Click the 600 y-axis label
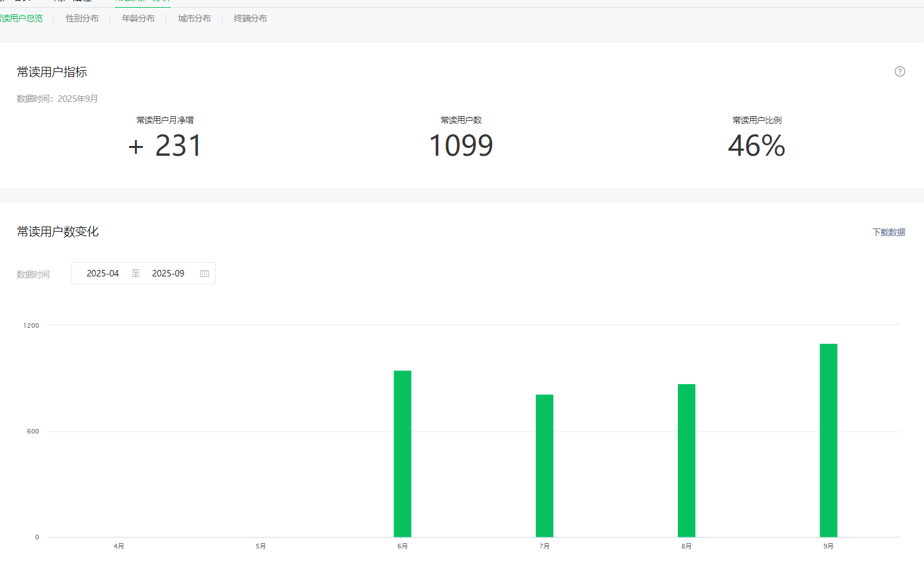This screenshot has width=924, height=573. (33, 432)
